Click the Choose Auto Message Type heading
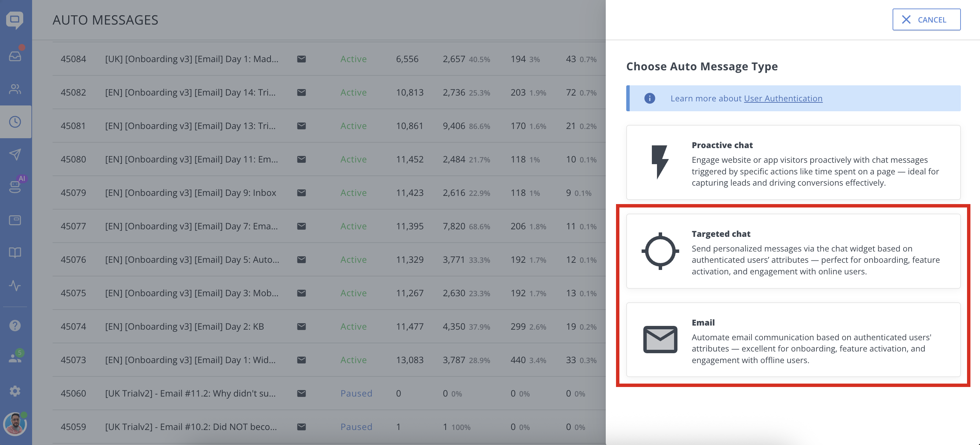This screenshot has width=980, height=445. coord(702,66)
